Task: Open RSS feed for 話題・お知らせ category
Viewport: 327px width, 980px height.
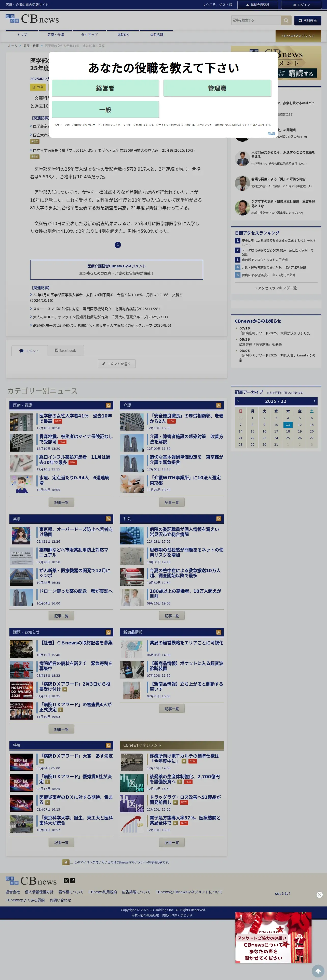Action: [108, 632]
